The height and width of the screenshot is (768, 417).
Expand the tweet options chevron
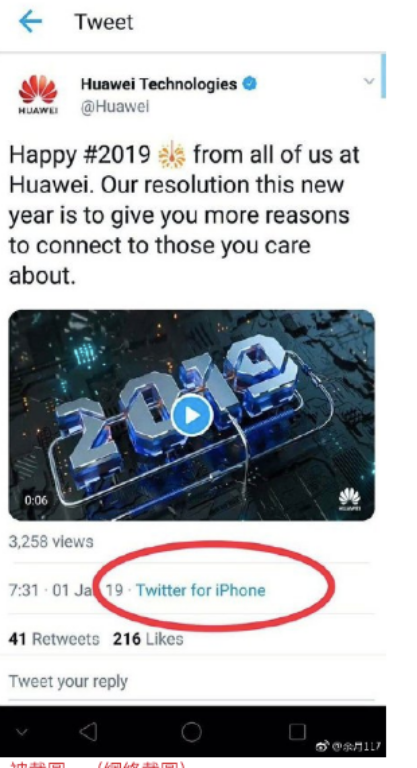tap(369, 81)
